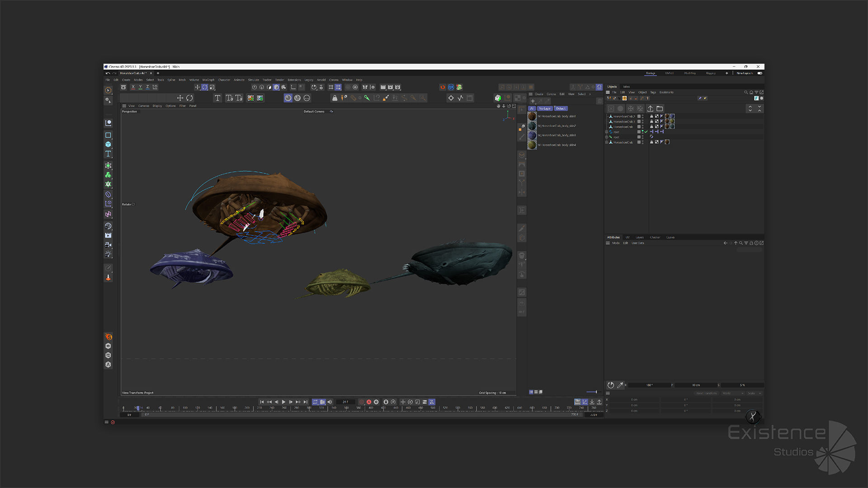Toggle X axis lock

pos(133,87)
